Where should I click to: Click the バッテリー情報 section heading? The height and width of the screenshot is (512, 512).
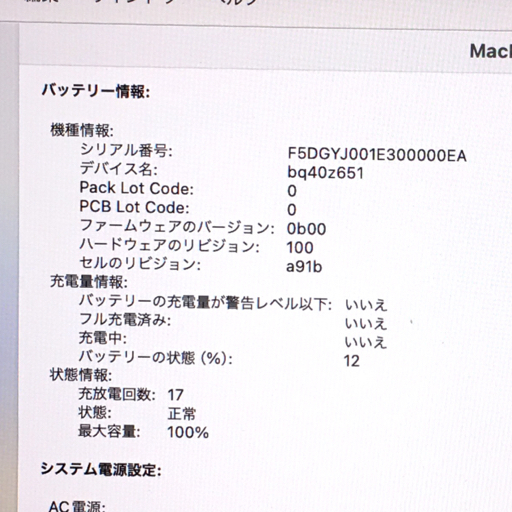[x=96, y=91]
